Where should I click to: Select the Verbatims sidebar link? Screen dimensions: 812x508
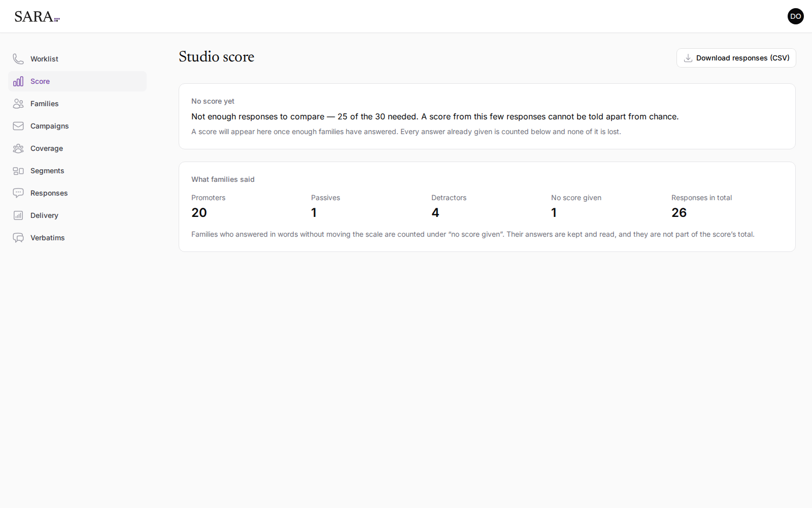77,238
